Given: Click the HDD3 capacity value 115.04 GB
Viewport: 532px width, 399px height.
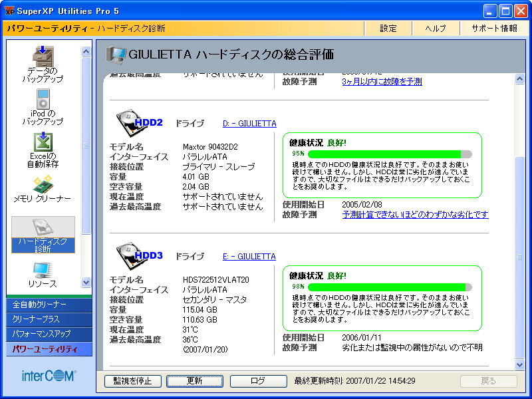Looking at the screenshot, I should [x=200, y=310].
